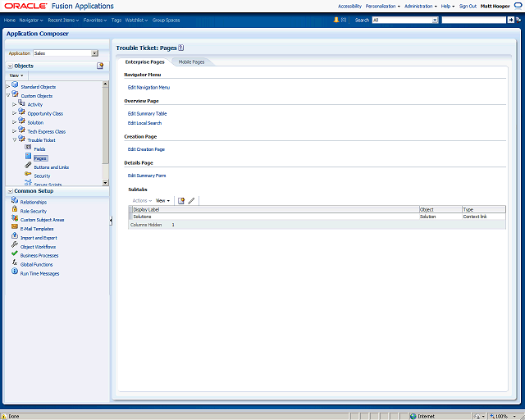Click the Sign Out link
Image resolution: width=525 pixels, height=420 pixels.
(468, 6)
